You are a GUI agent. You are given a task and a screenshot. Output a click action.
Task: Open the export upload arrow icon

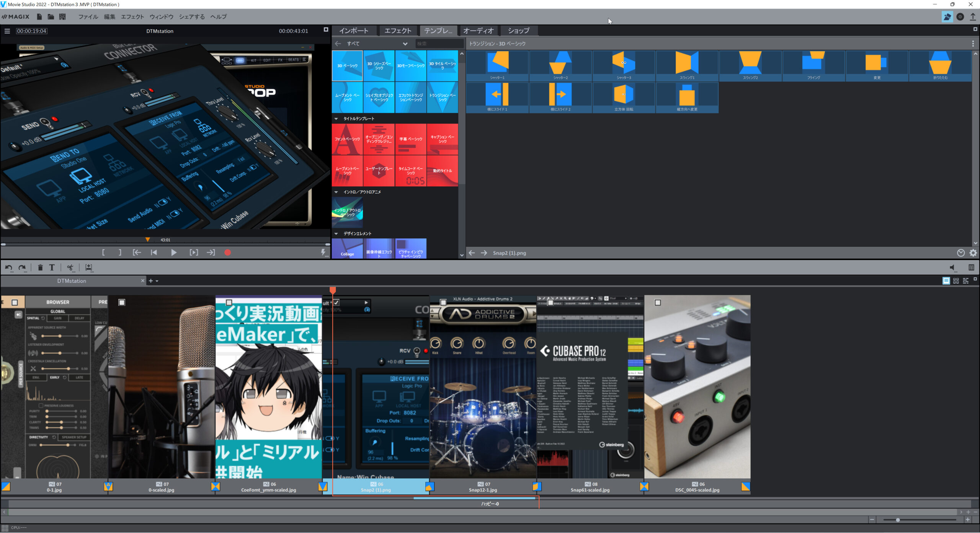[973, 16]
